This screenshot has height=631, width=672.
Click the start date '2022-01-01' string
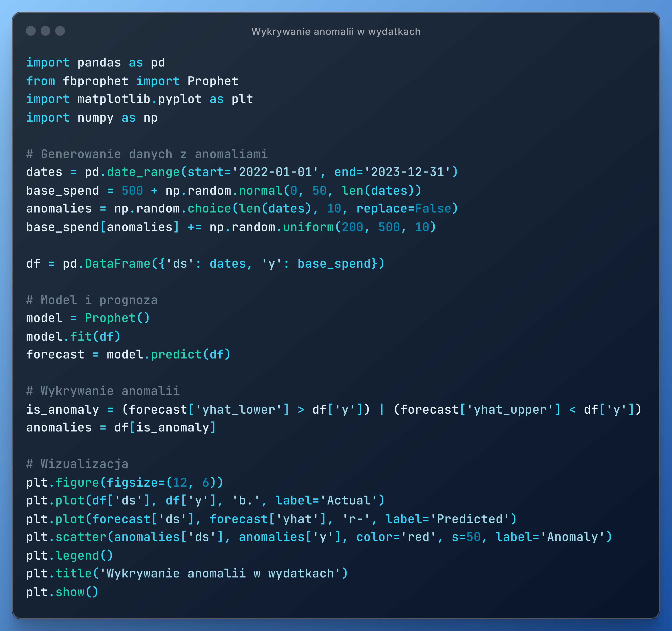point(275,172)
